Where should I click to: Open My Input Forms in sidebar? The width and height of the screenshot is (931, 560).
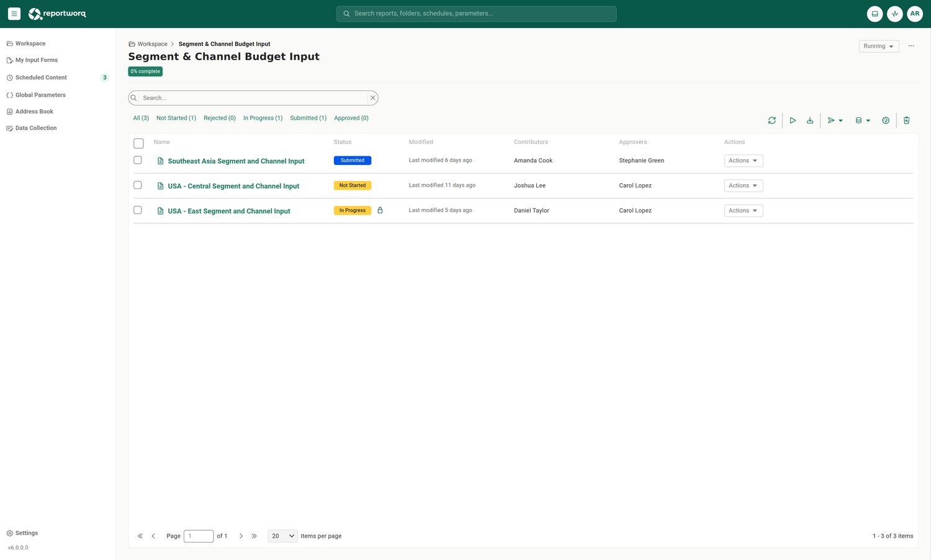pyautogui.click(x=37, y=60)
